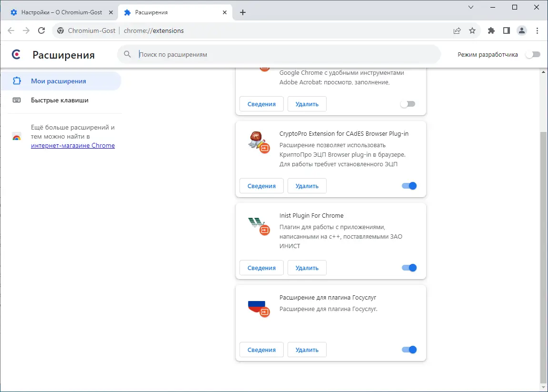Click Удалить for Inist Plugin
The image size is (548, 392).
point(307,268)
